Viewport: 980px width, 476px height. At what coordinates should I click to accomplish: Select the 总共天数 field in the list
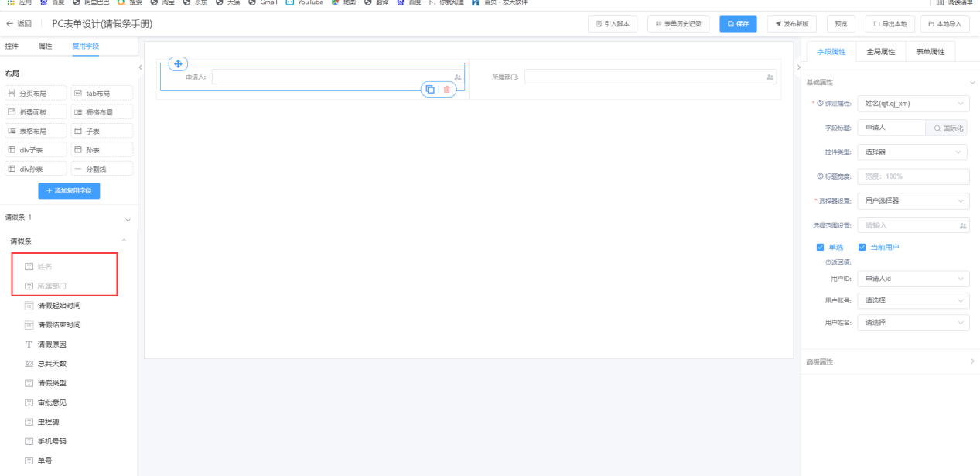[52, 364]
